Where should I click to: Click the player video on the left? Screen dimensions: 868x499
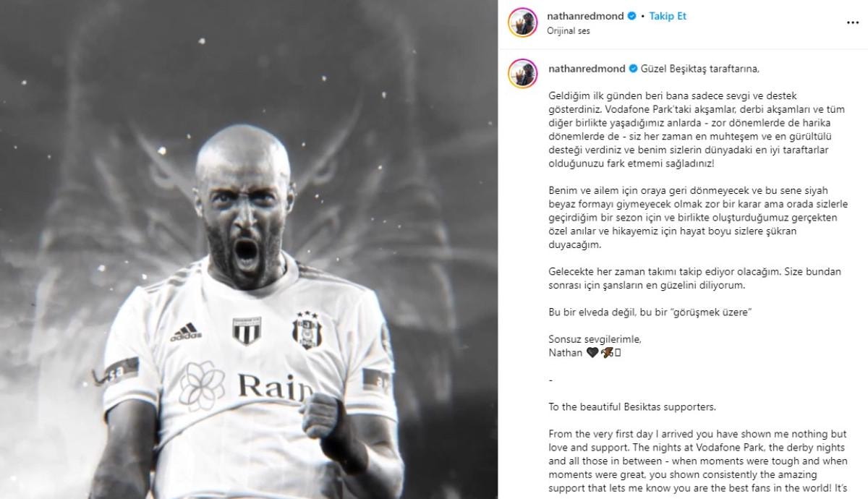pyautogui.click(x=249, y=249)
